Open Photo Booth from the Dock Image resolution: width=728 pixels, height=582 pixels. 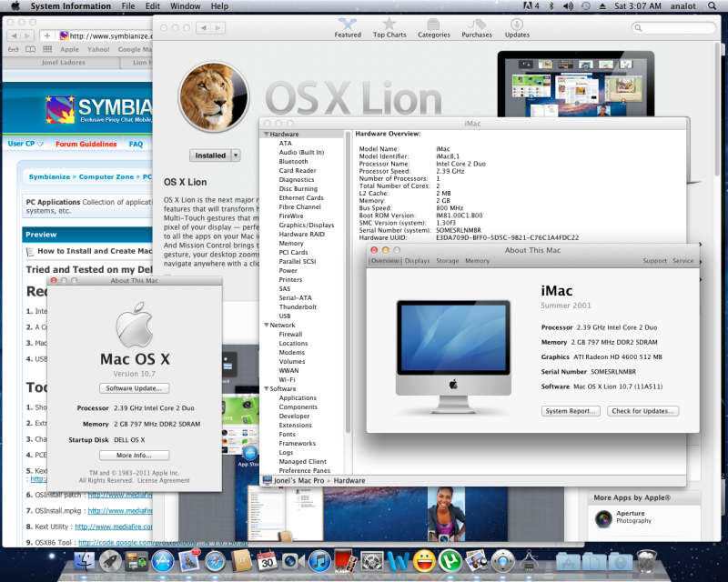[346, 562]
